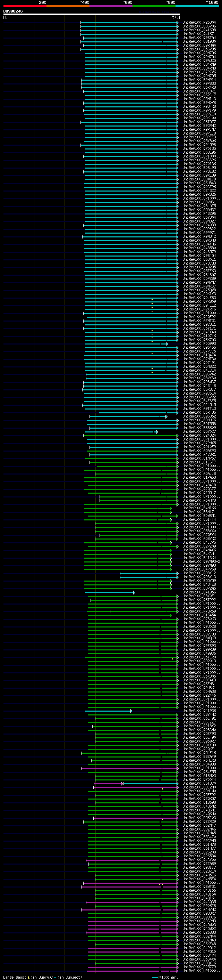The height and width of the screenshot is (980, 222).
Task: Select hit label UniRef100_Q4CV00
Action: pos(199,860)
